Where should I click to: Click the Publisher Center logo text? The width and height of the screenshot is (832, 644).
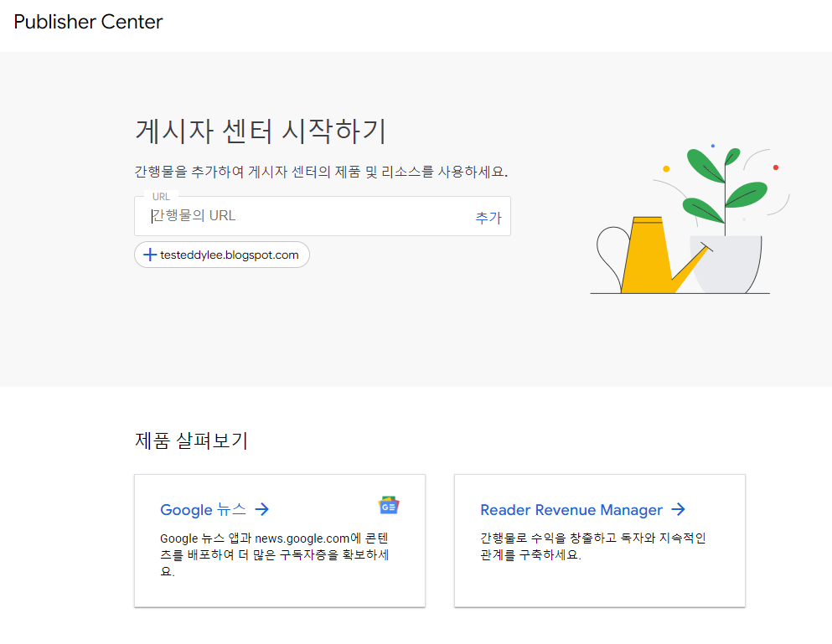(x=87, y=22)
